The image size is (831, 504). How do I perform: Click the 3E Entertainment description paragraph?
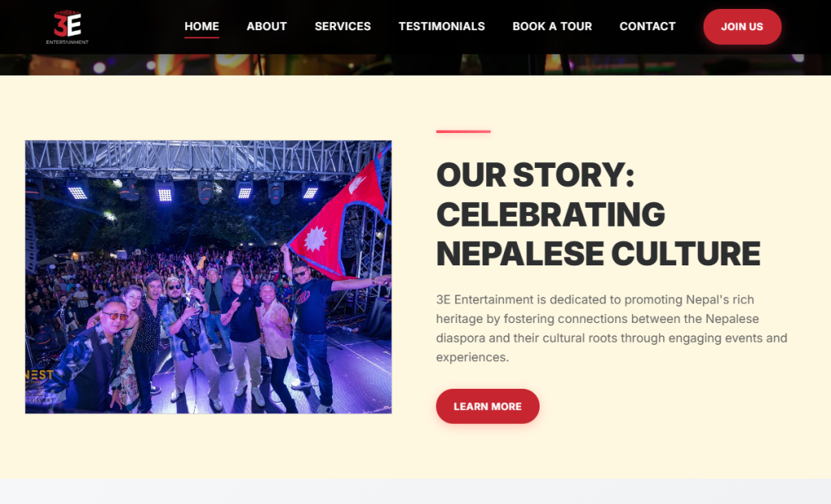click(x=612, y=328)
